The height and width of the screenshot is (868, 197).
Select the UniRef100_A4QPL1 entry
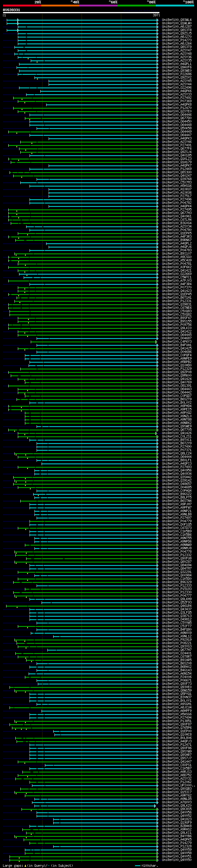click(x=177, y=64)
